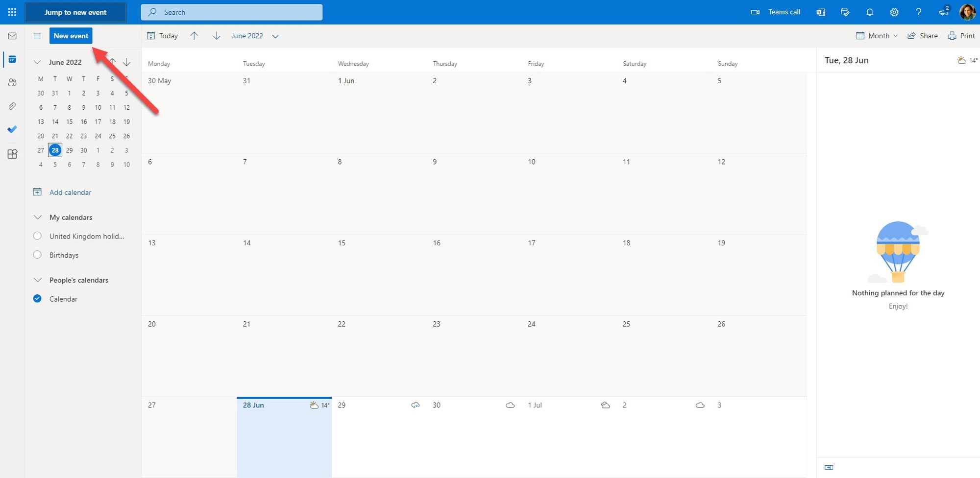
Task: Open Mail from the left sidebar
Action: click(x=12, y=36)
